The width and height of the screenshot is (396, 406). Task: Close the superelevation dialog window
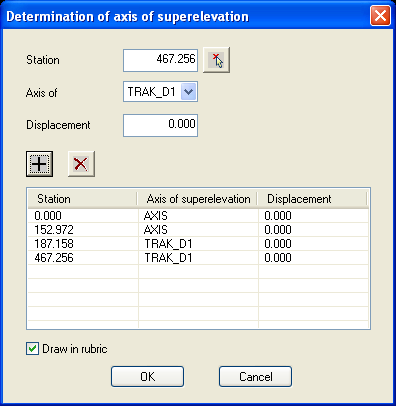(x=380, y=16)
